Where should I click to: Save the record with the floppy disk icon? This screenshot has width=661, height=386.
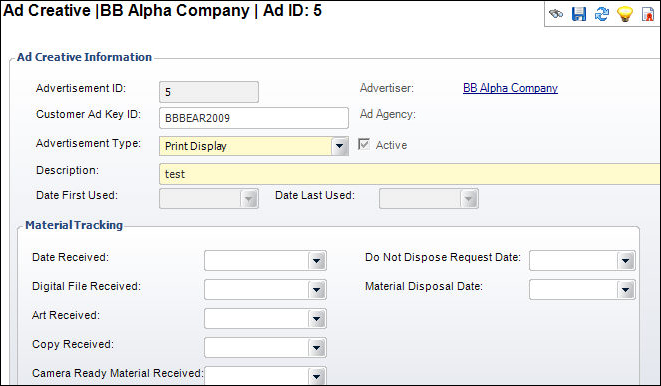tap(579, 14)
